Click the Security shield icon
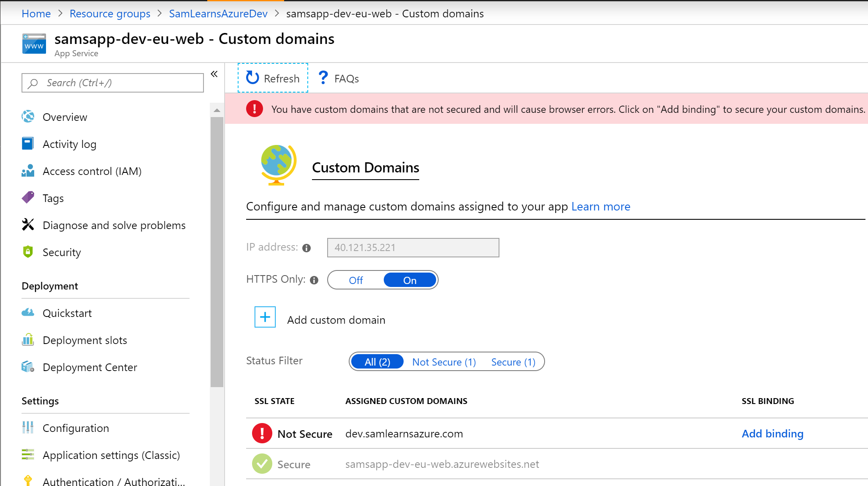Viewport: 868px width, 486px height. pyautogui.click(x=28, y=252)
